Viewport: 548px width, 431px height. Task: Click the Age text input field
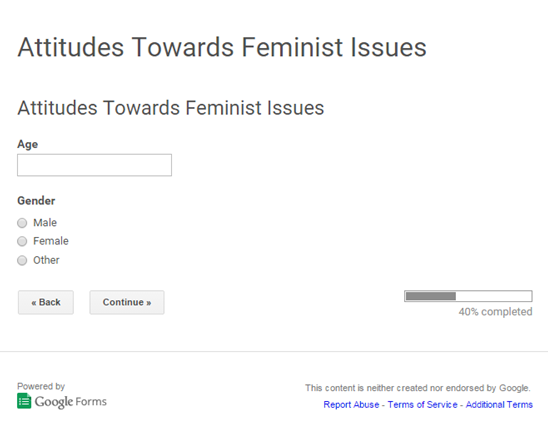94,165
